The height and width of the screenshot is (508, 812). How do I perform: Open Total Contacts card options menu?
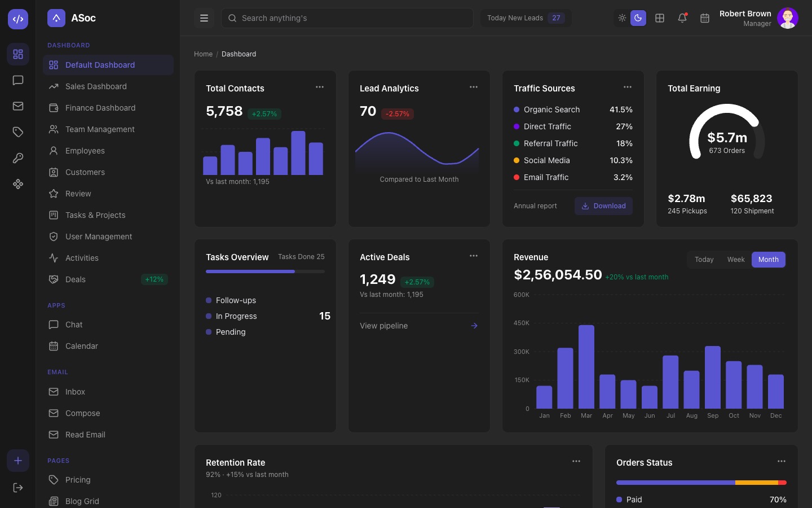320,87
